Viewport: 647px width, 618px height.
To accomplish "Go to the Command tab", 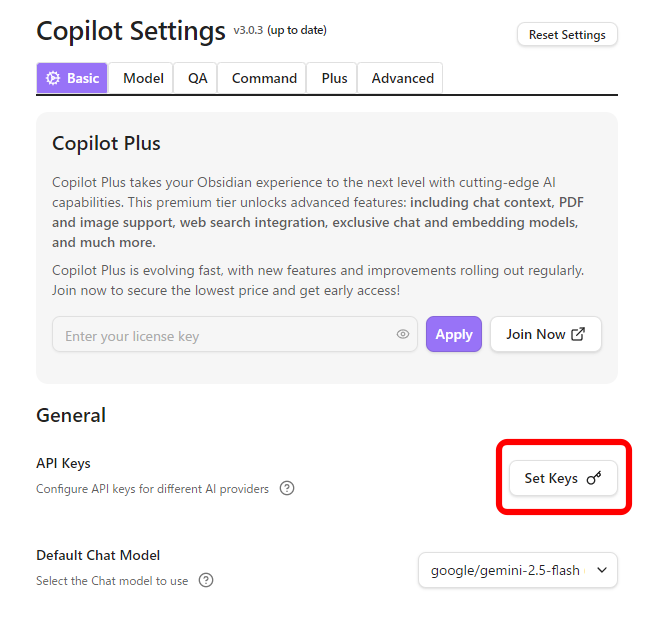I will pos(264,78).
